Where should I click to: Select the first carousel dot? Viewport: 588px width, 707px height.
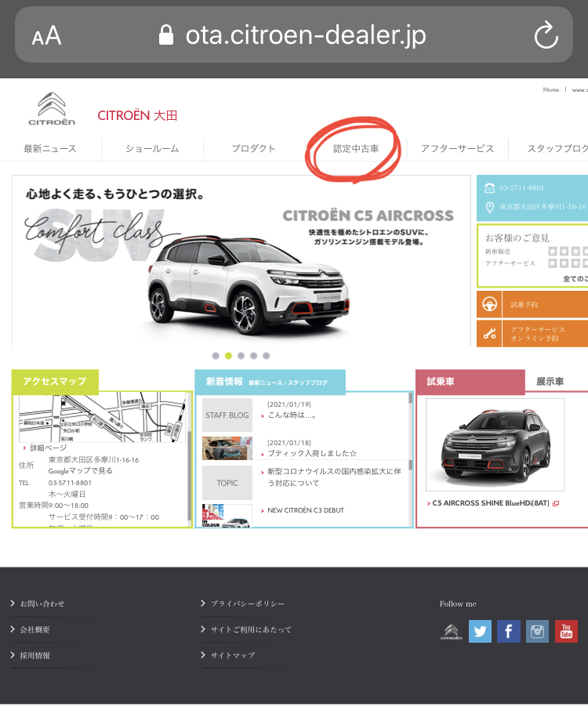tap(216, 356)
